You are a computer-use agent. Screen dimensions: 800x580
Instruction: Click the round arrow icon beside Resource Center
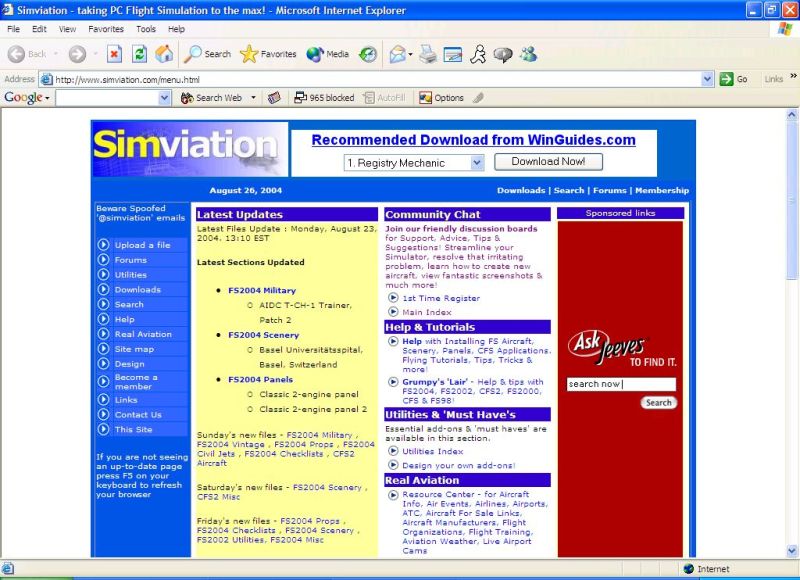click(x=393, y=494)
